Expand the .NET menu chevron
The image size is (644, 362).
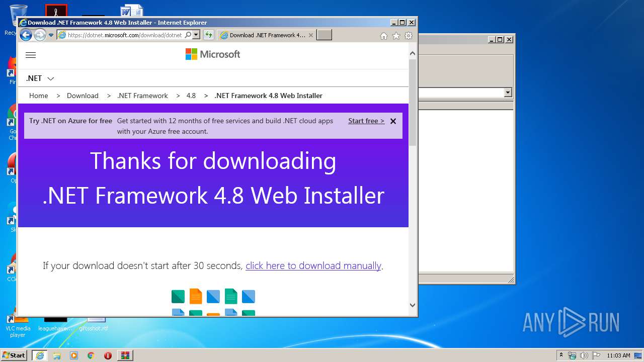tap(51, 78)
